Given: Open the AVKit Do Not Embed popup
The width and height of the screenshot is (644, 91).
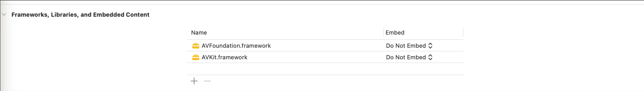Looking at the screenshot, I should click(x=406, y=57).
